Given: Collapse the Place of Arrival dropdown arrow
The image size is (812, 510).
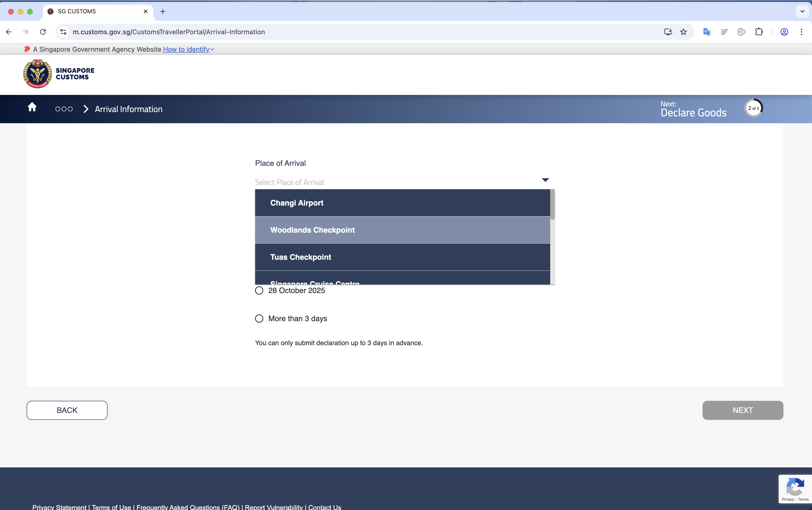Looking at the screenshot, I should point(545,180).
